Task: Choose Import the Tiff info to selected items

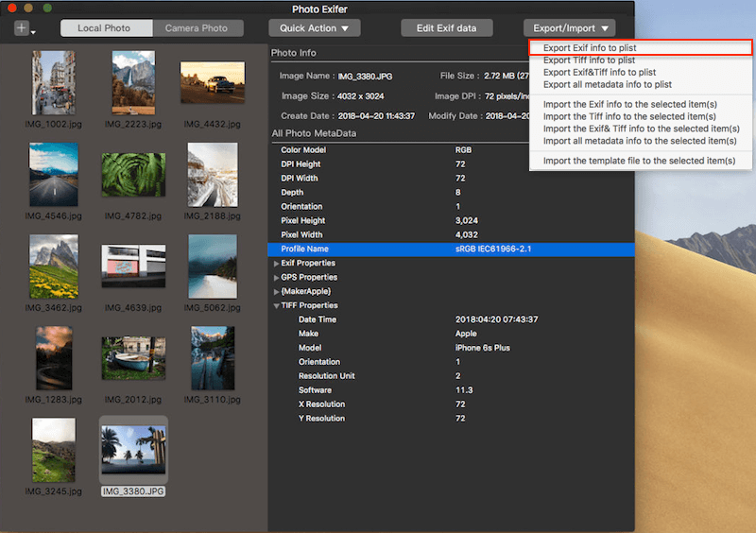Action: pyautogui.click(x=641, y=116)
